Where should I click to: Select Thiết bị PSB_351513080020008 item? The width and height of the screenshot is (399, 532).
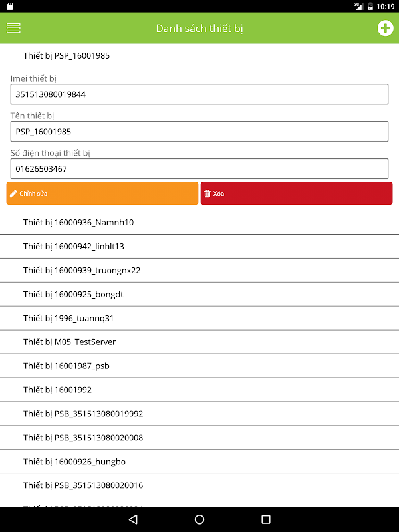pos(199,438)
